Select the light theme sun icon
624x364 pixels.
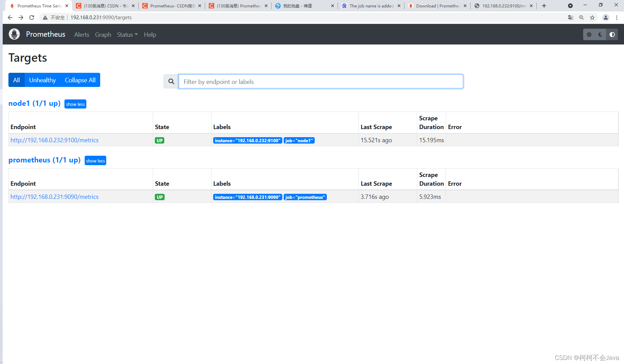(589, 34)
